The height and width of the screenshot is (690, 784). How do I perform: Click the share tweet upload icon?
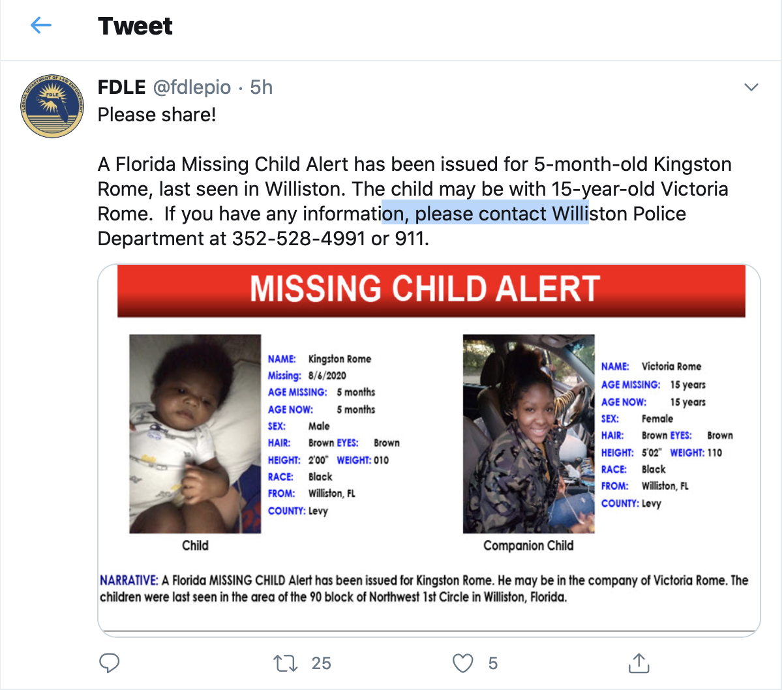pos(639,663)
